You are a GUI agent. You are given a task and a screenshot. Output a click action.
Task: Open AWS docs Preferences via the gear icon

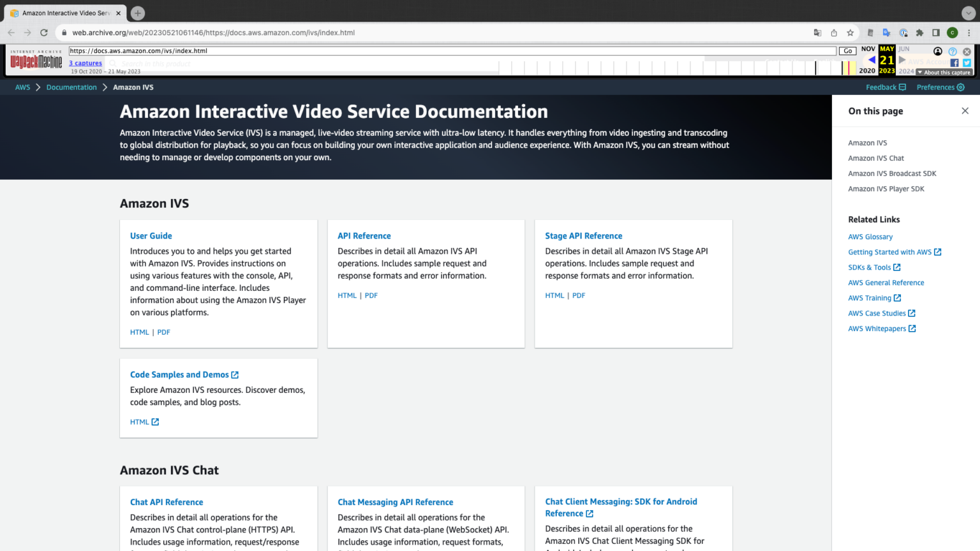(961, 87)
